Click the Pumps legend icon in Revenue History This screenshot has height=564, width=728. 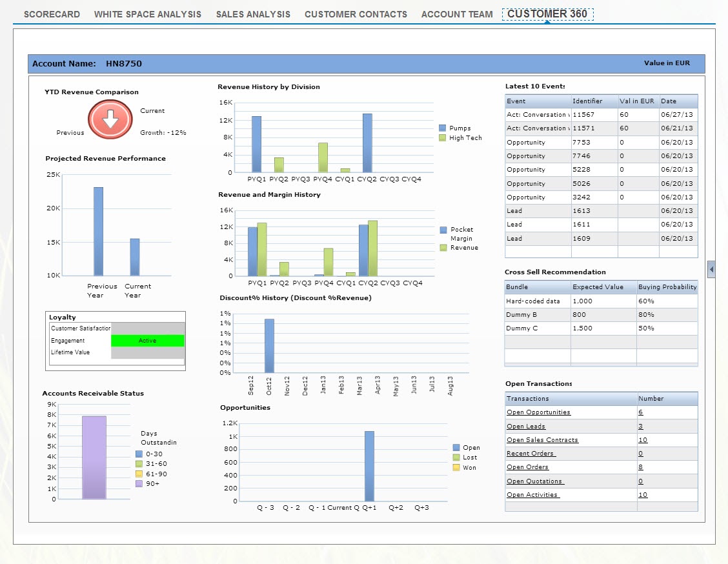coord(442,128)
